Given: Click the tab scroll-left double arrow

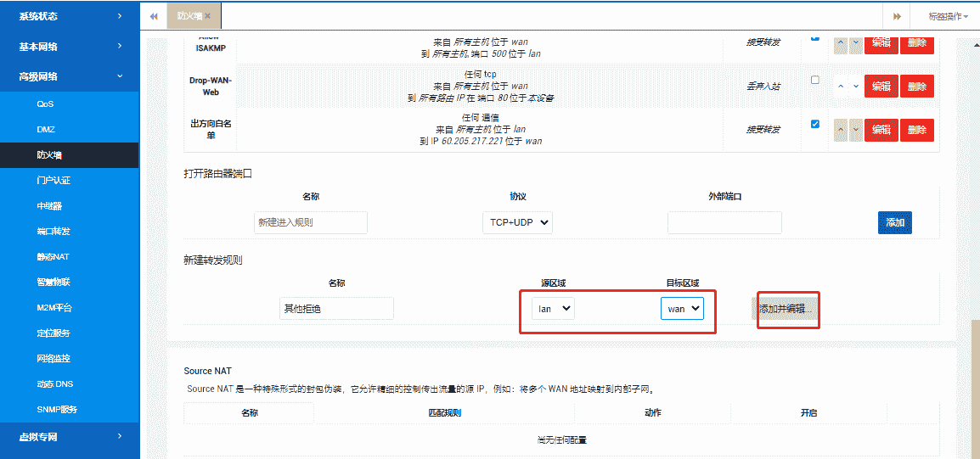Looking at the screenshot, I should [x=154, y=16].
